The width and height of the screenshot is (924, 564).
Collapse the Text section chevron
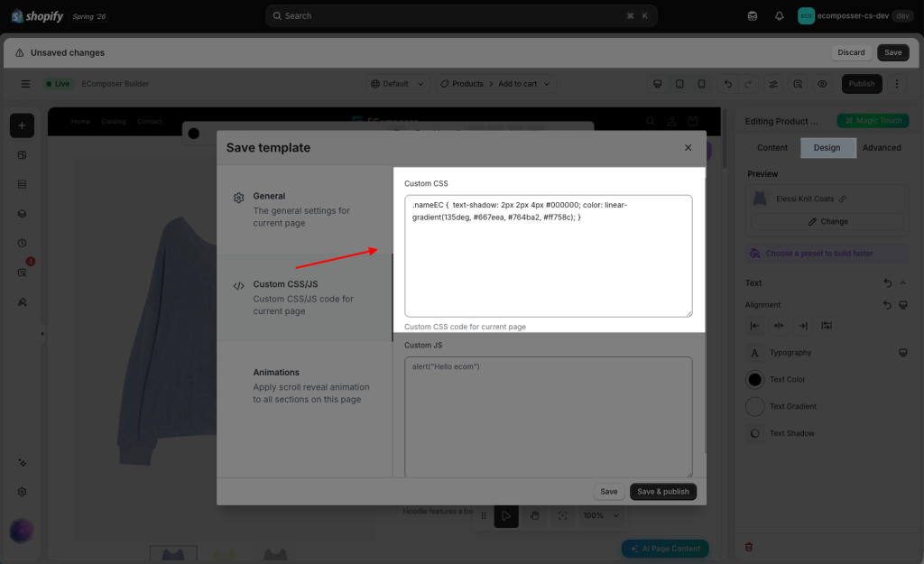[x=902, y=282]
